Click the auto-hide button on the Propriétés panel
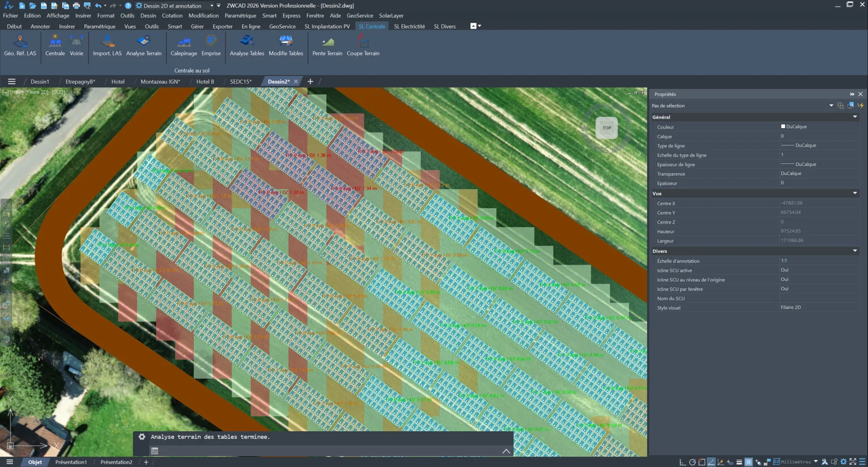868x467 pixels. (x=852, y=94)
